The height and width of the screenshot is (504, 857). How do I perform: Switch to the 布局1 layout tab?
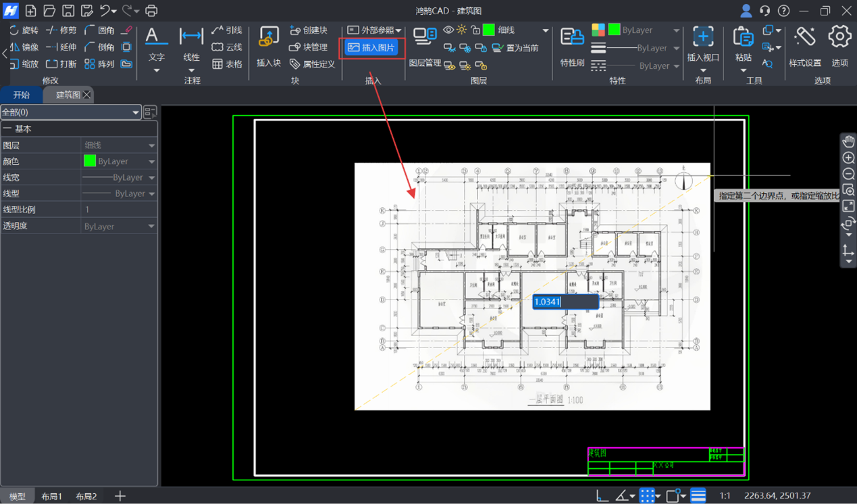[x=51, y=496]
